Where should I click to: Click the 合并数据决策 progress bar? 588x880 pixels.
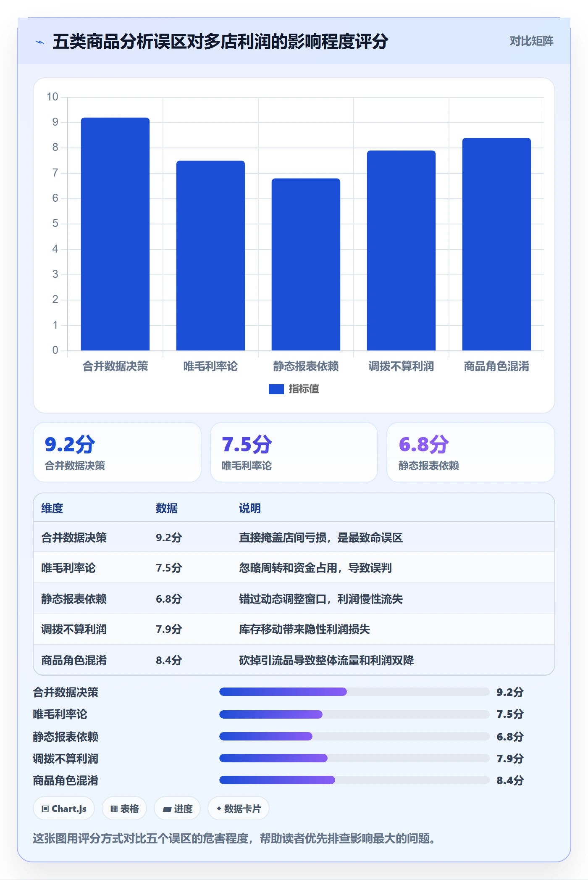point(354,692)
